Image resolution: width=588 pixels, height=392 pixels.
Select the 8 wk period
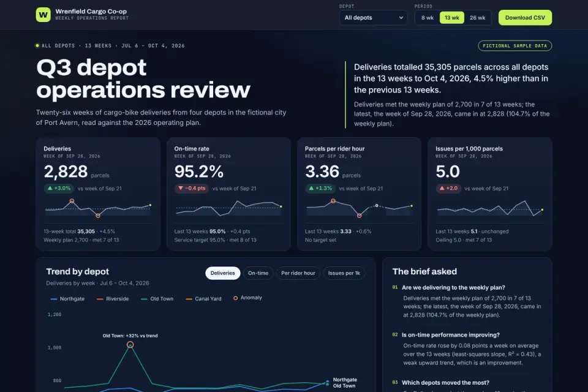coord(427,18)
